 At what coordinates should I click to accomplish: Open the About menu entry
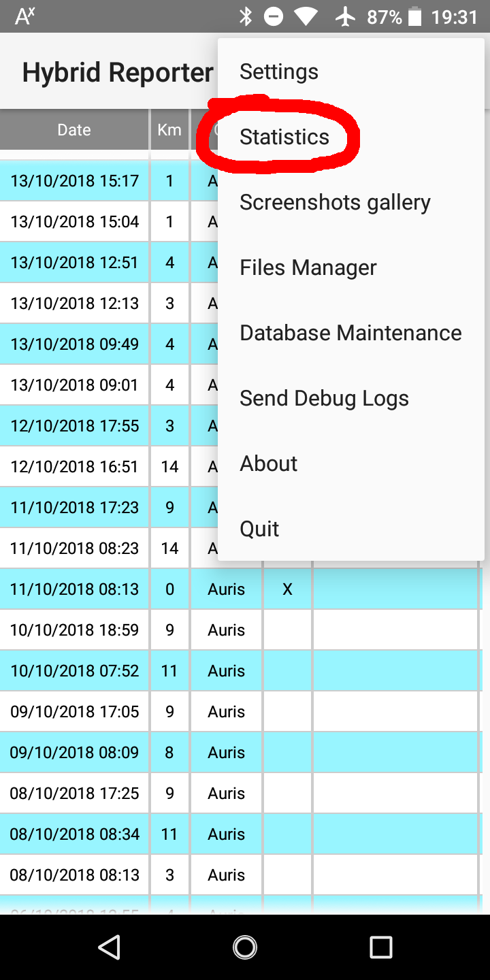(268, 463)
